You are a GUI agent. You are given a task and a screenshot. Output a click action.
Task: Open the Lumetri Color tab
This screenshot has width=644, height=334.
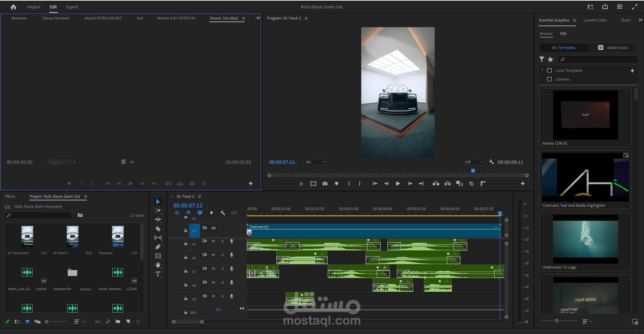coord(595,20)
